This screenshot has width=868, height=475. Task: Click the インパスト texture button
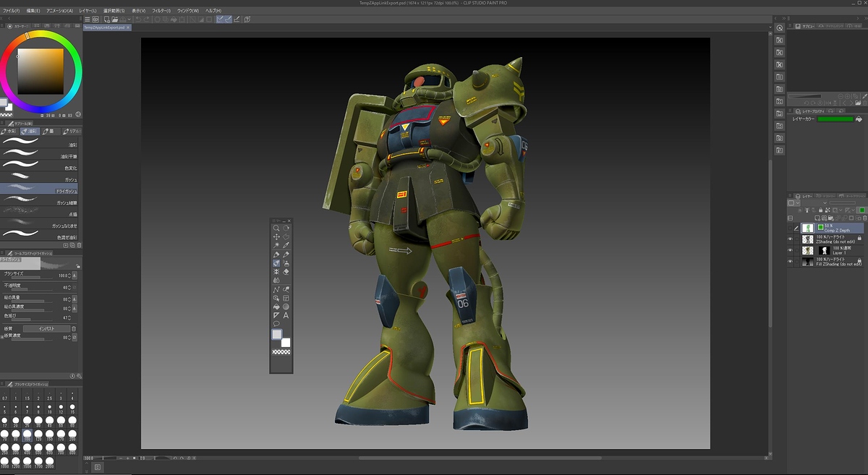[46, 328]
